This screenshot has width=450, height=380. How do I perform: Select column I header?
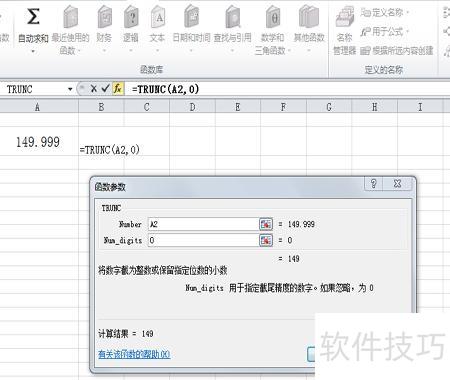tap(420, 107)
